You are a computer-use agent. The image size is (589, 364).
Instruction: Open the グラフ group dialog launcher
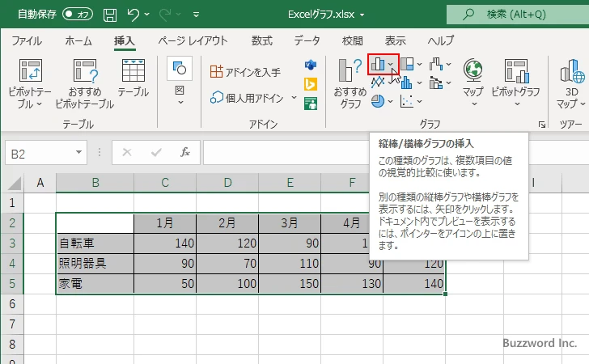[542, 125]
